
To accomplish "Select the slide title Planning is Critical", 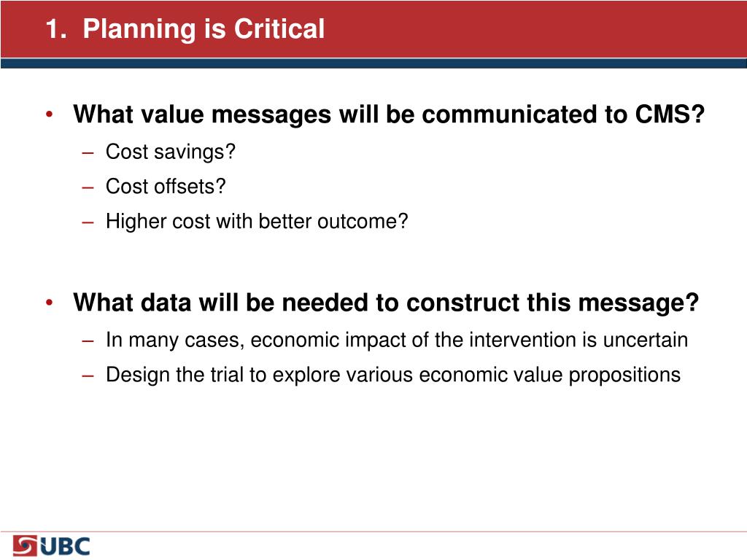I will pos(185,29).
